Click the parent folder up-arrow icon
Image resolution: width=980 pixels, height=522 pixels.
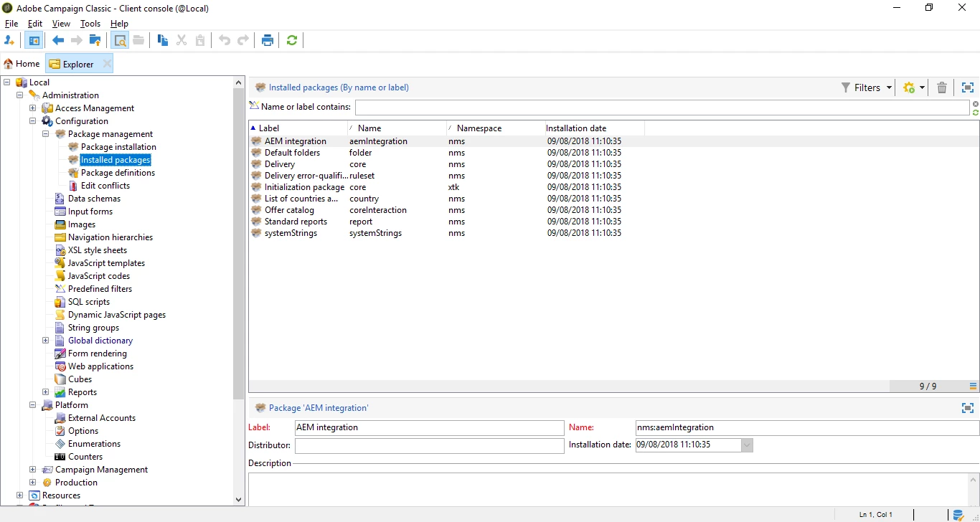[x=95, y=40]
